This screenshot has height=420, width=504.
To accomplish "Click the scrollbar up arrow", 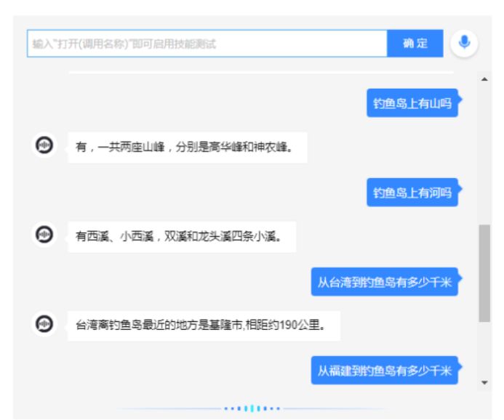I will (x=484, y=78).
